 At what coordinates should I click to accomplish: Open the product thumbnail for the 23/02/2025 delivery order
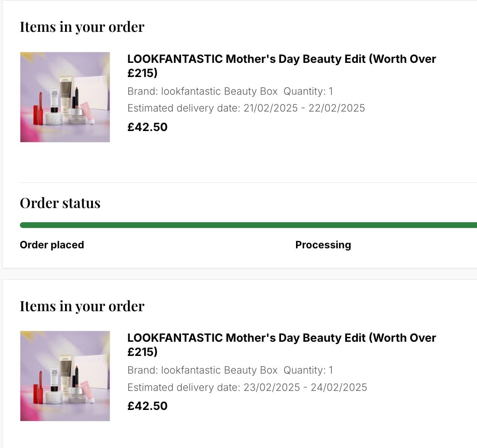point(65,376)
